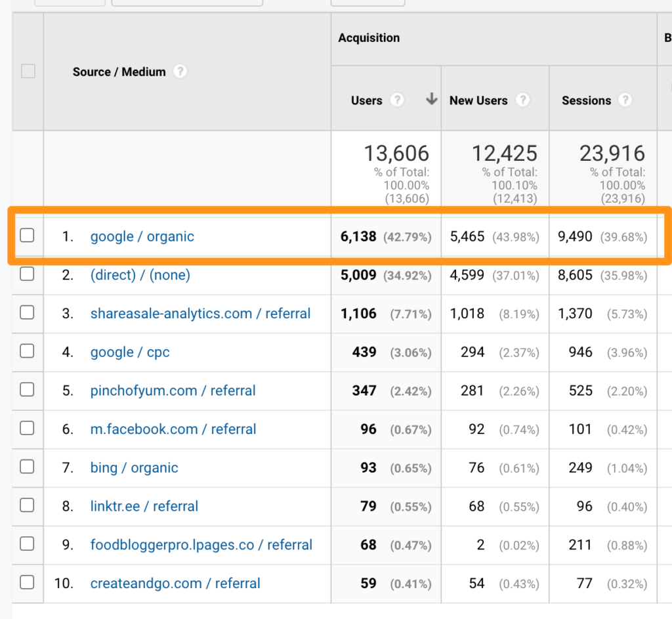The image size is (672, 619).
Task: Select google / organic new users 5,465
Action: 467,236
